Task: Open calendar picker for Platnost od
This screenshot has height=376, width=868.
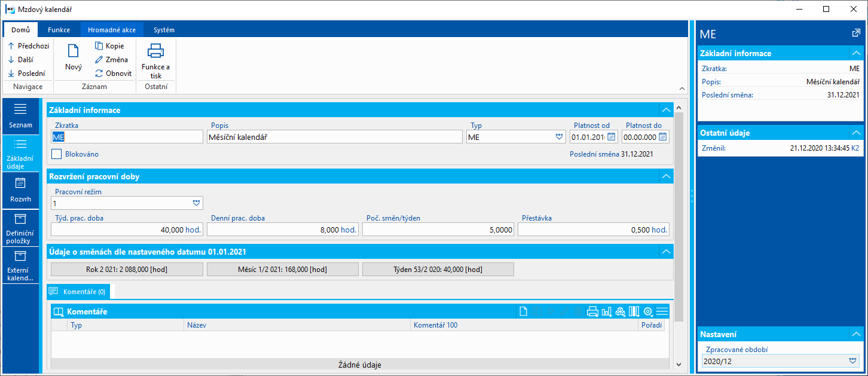Action: click(611, 137)
